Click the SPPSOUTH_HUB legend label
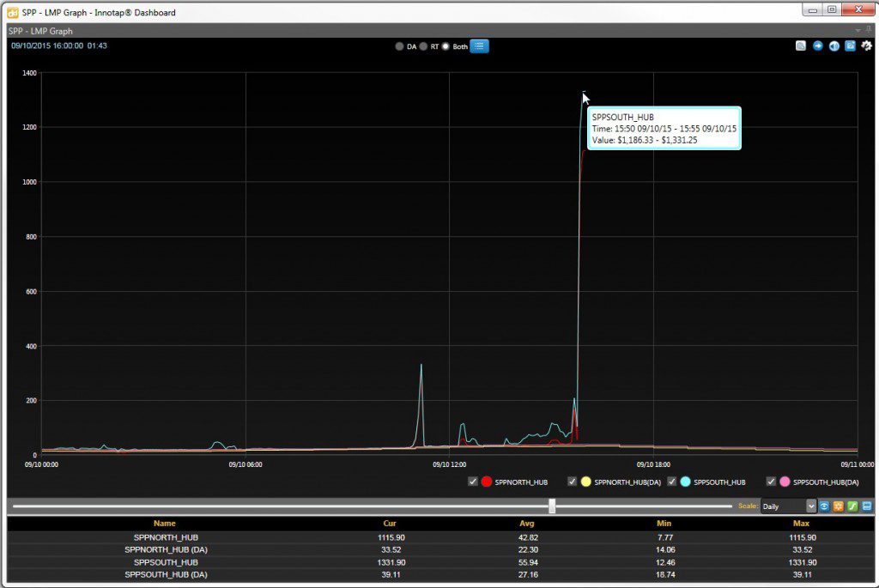The width and height of the screenshot is (879, 588). click(x=719, y=482)
